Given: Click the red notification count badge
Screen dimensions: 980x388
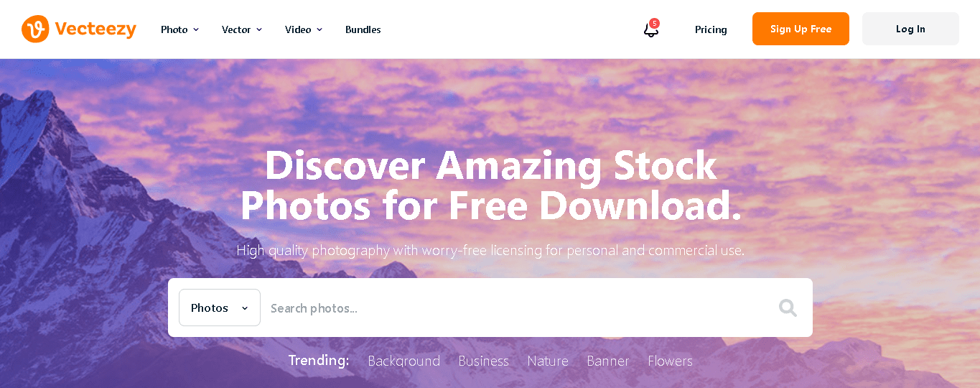Looking at the screenshot, I should 654,23.
